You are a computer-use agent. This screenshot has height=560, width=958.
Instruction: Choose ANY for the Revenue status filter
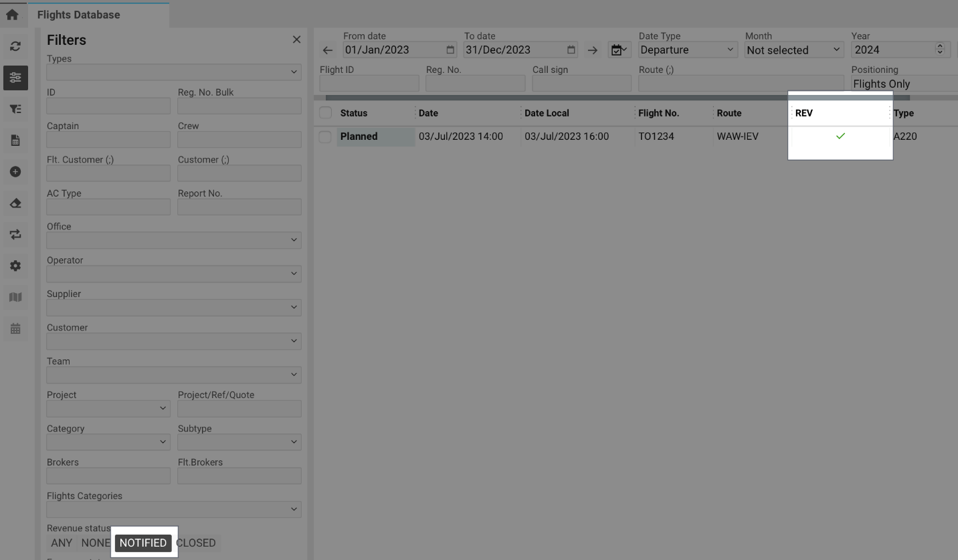[61, 543]
